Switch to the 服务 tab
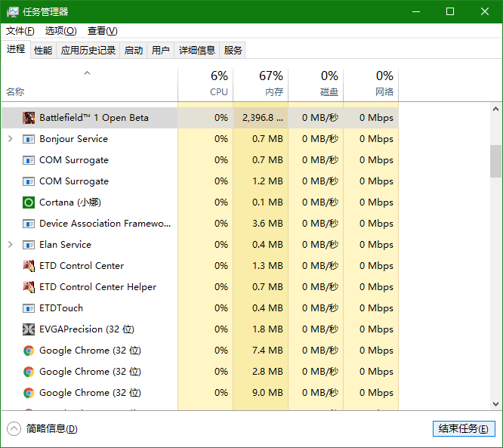 coord(233,51)
